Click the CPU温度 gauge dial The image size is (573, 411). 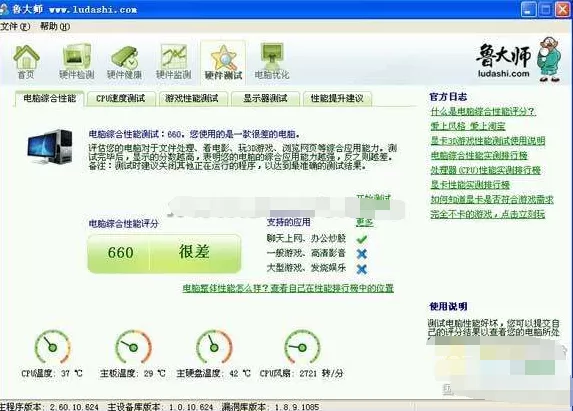pos(52,347)
